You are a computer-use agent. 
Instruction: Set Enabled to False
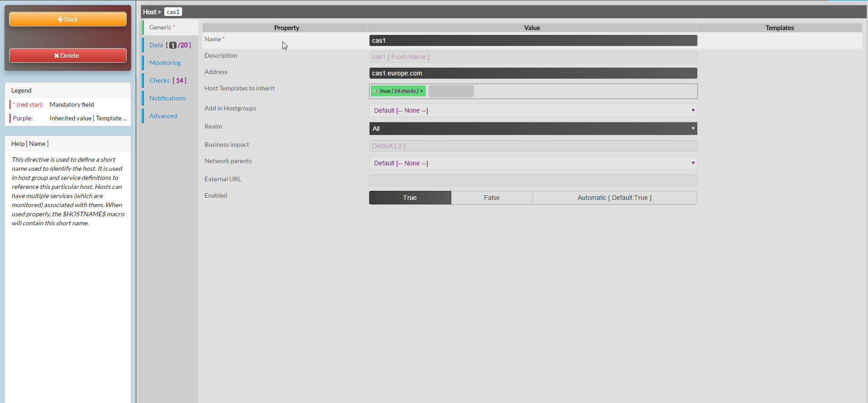click(x=491, y=198)
